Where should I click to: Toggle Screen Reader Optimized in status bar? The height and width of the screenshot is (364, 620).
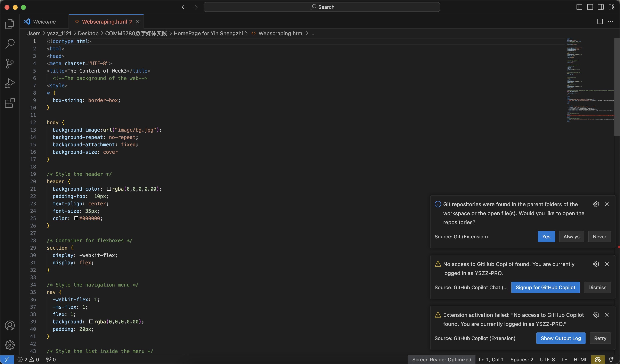click(x=442, y=359)
